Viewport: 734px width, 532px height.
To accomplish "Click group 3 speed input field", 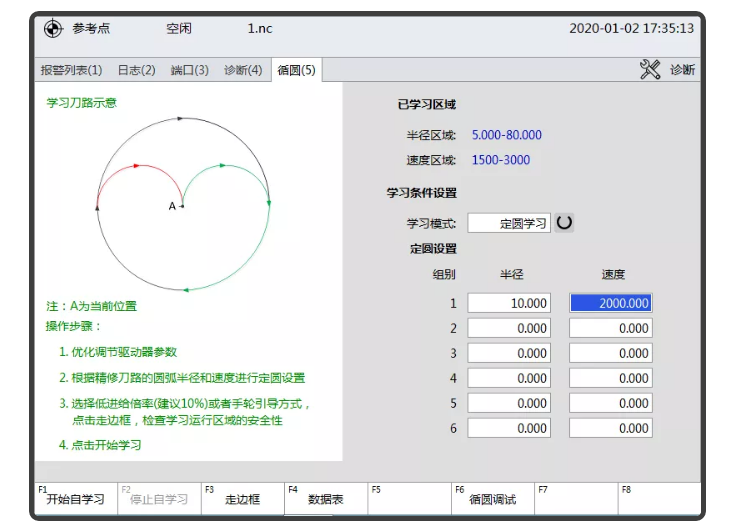I will (610, 353).
